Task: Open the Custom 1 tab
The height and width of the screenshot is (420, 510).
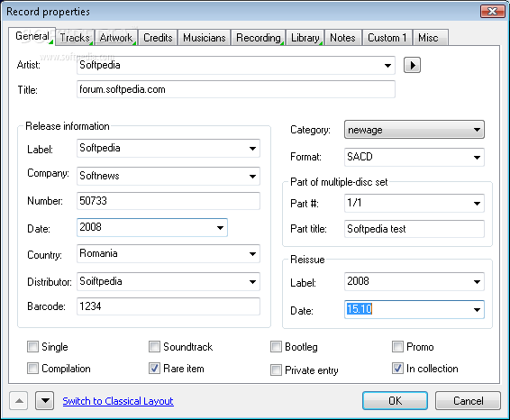Action: tap(387, 38)
